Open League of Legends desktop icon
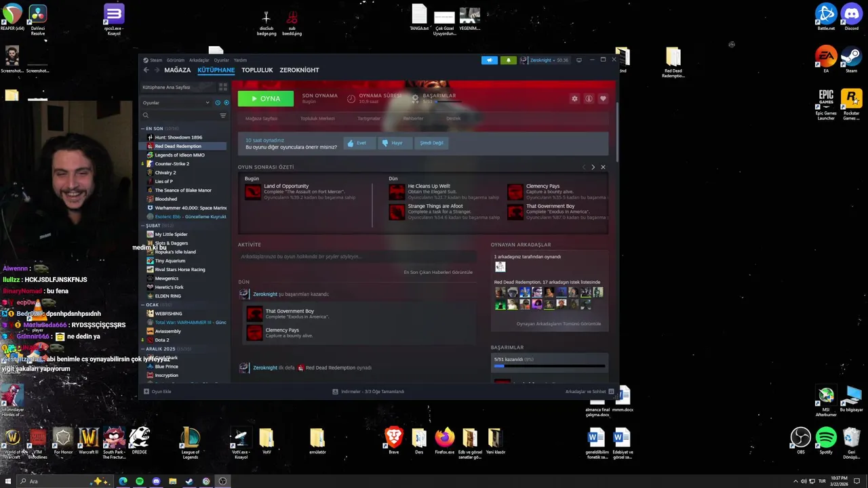 tap(191, 442)
